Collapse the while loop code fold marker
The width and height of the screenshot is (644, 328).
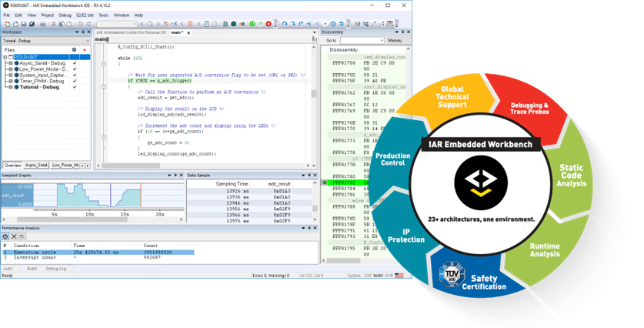pyautogui.click(x=104, y=64)
